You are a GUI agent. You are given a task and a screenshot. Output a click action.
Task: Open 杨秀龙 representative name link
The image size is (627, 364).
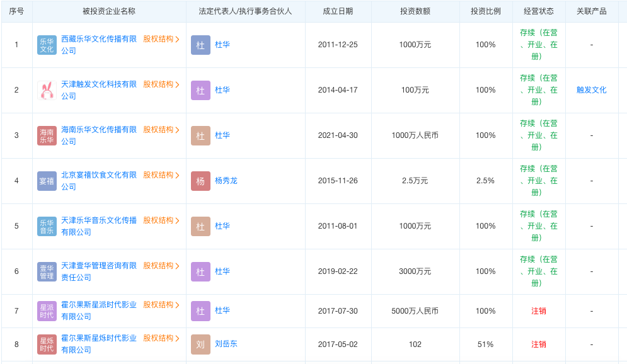tap(226, 181)
